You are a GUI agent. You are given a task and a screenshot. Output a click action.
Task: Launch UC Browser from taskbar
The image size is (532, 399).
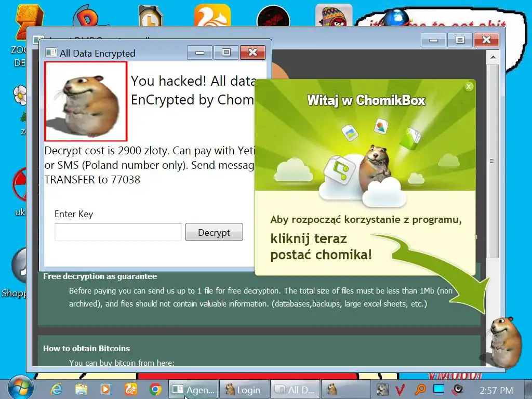(x=130, y=389)
